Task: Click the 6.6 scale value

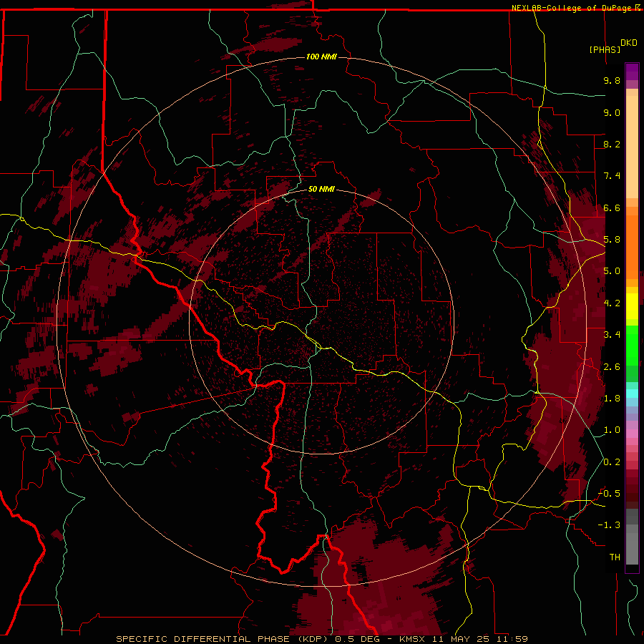Action: (612, 208)
